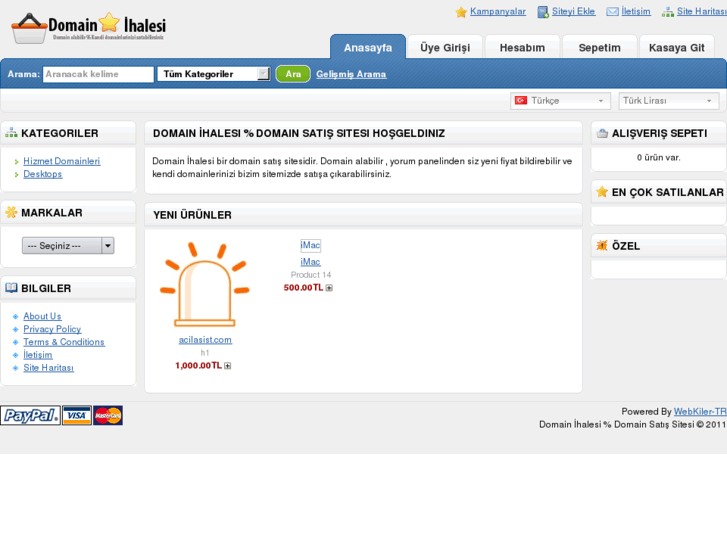
Task: Click the En Çok Satılanlar star icon
Action: coord(602,192)
